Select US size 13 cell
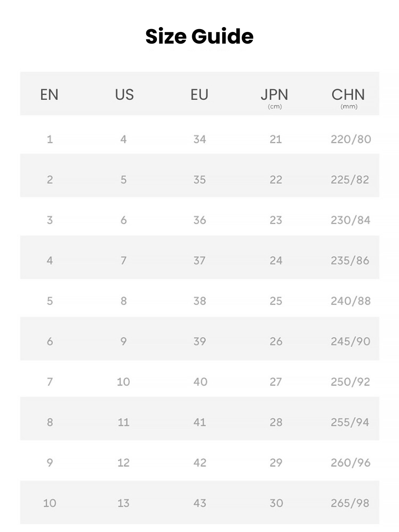399x532 pixels. pyautogui.click(x=123, y=503)
